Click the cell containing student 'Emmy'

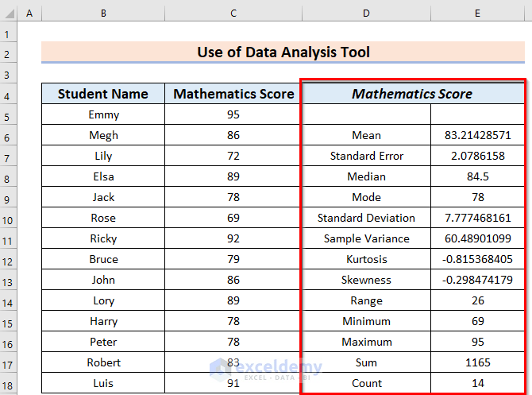pyautogui.click(x=103, y=114)
